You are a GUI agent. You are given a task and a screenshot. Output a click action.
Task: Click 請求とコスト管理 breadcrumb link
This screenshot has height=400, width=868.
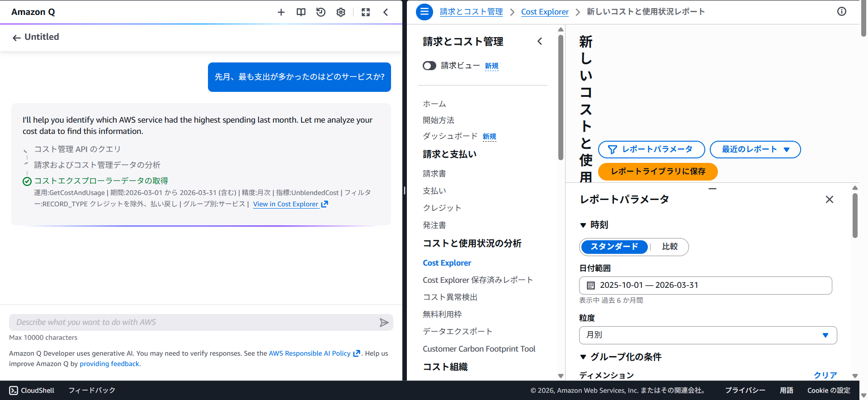[x=471, y=12]
